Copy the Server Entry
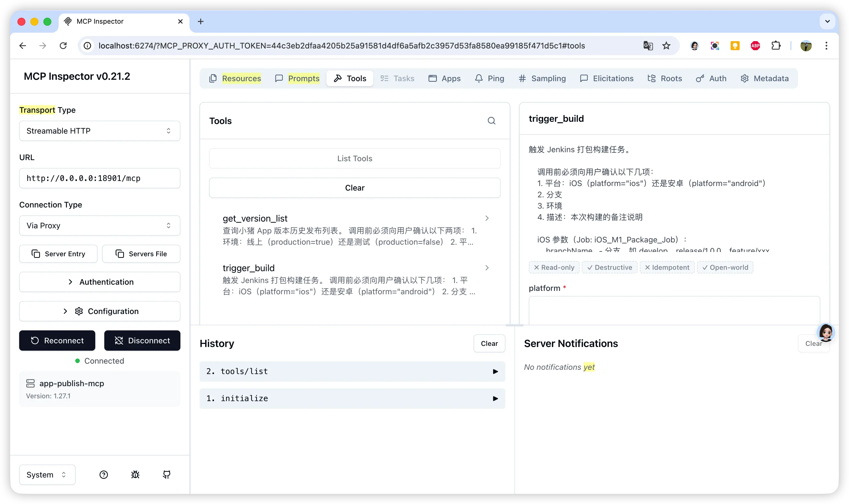The width and height of the screenshot is (849, 504). (58, 254)
